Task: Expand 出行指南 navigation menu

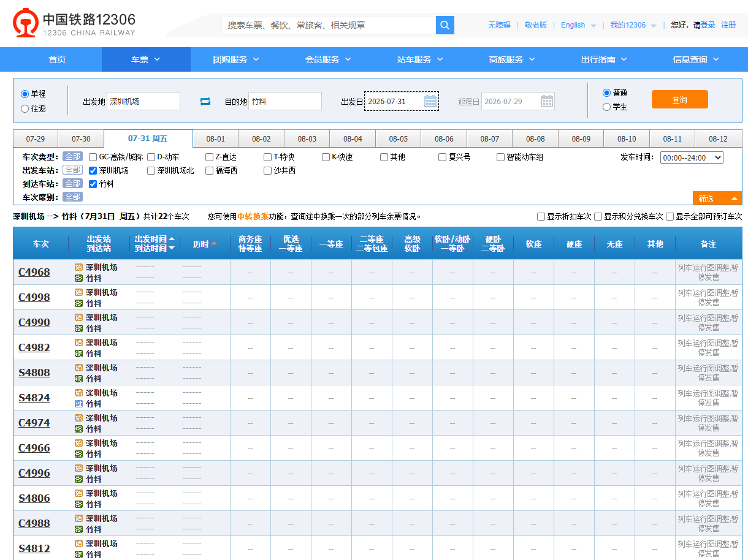Action: pyautogui.click(x=604, y=59)
